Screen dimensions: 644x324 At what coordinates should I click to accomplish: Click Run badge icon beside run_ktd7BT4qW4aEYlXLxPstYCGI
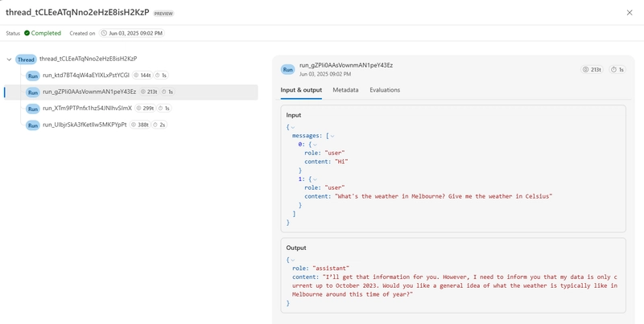pos(33,76)
